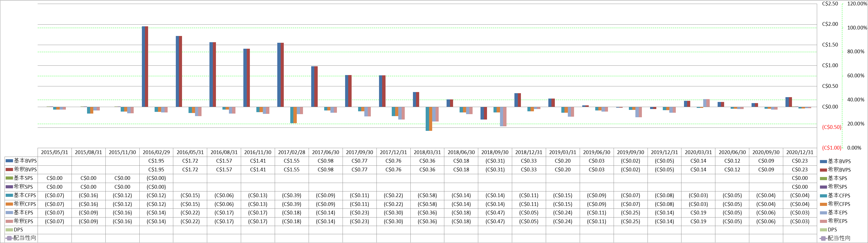Click 基本EPS cell (C$0.47) under 2018/09/30
Screen dimensions: 868x243
coord(495,213)
